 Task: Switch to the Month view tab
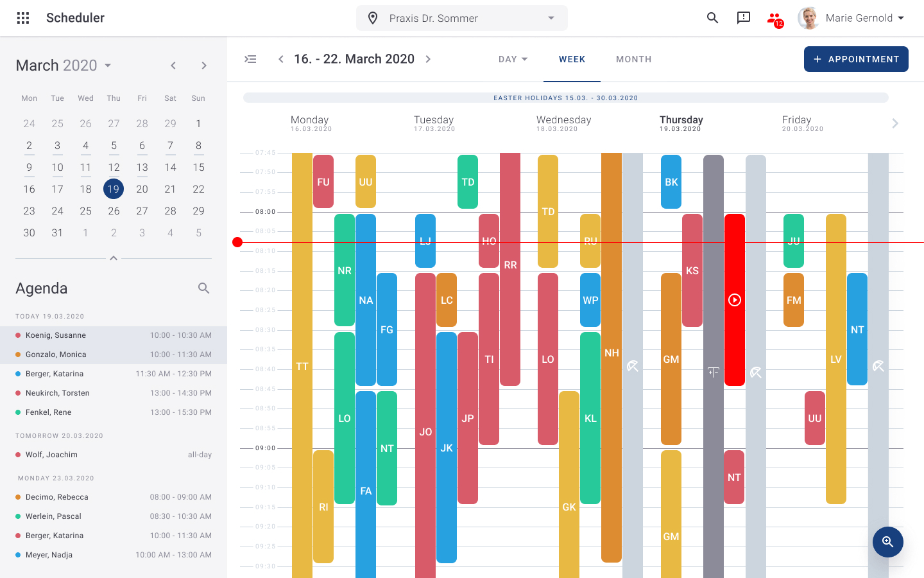[x=633, y=59]
